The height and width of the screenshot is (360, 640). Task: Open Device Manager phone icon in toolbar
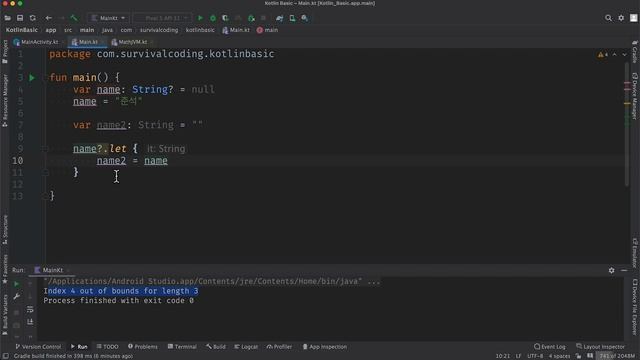pos(292,18)
